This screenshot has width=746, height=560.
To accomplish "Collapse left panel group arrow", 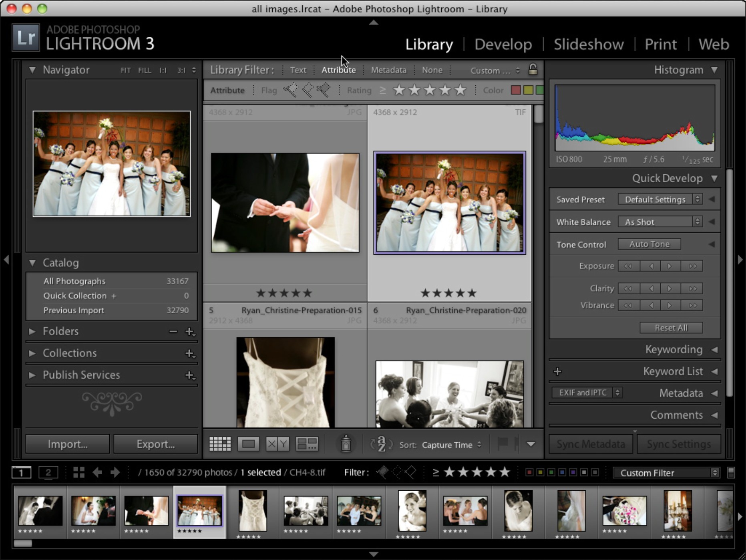I will 6,260.
